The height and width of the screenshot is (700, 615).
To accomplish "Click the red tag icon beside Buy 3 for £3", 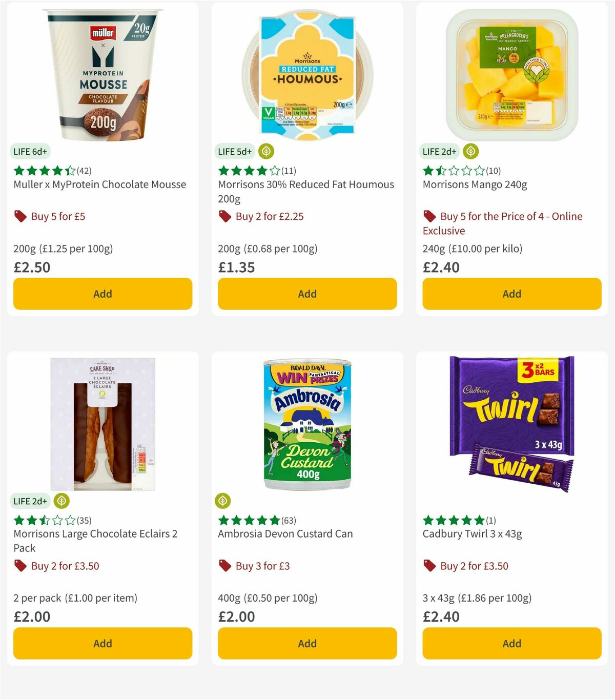I will pos(224,566).
